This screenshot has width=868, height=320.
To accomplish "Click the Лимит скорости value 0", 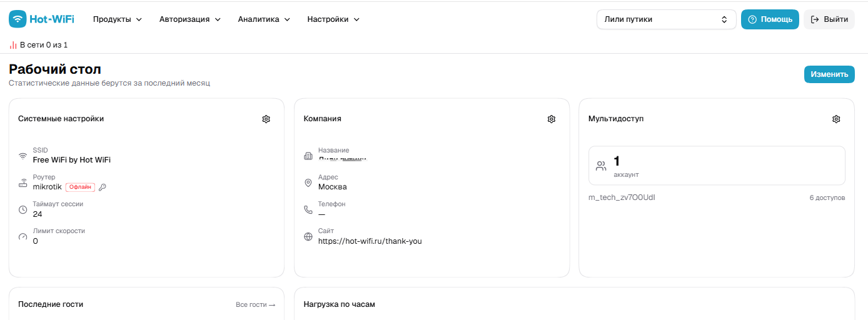I will click(x=36, y=241).
